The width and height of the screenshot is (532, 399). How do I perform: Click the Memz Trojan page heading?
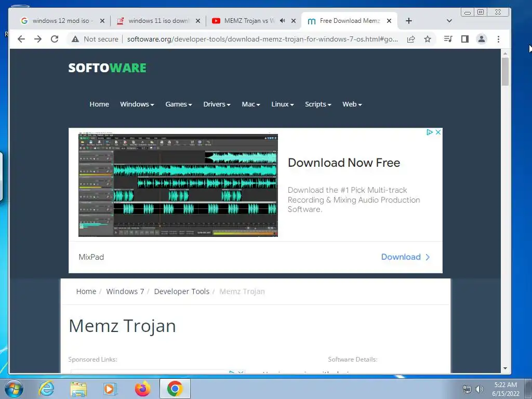tap(122, 326)
